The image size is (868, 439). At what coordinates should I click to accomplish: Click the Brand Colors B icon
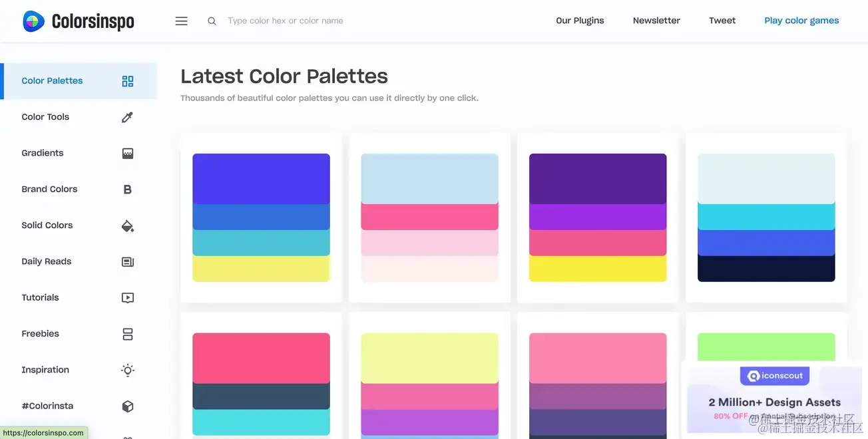[x=127, y=189]
